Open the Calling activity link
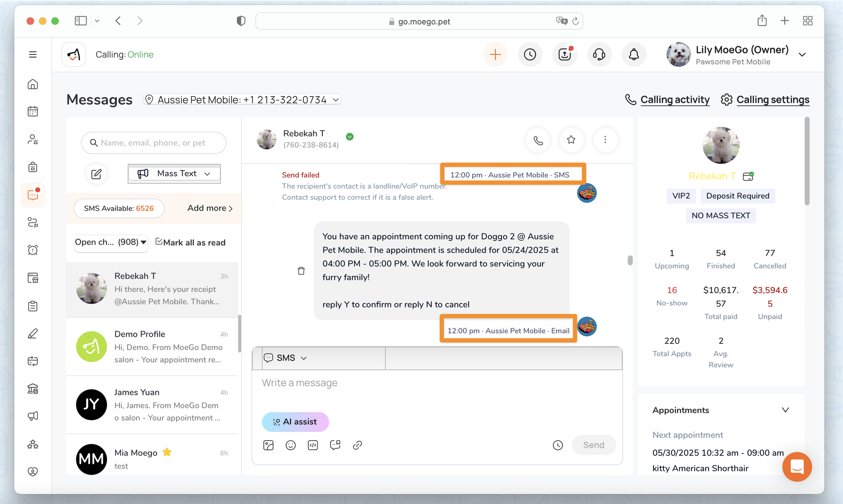 point(674,100)
